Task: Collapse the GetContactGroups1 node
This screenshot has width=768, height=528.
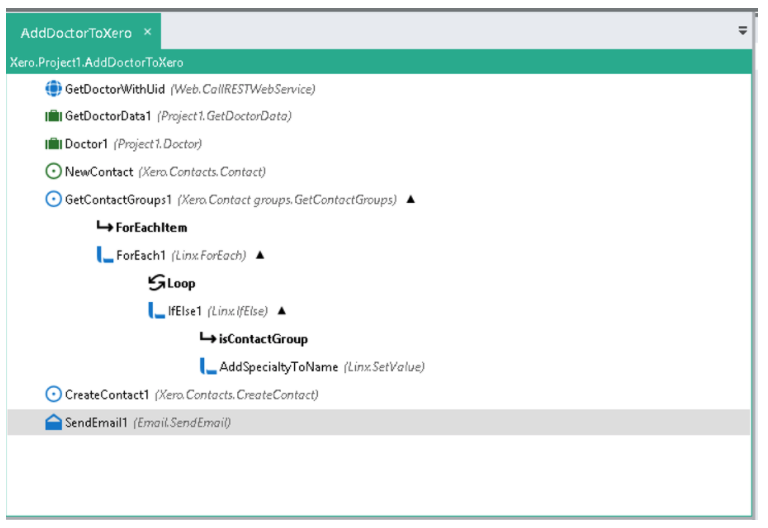Action: (x=411, y=199)
